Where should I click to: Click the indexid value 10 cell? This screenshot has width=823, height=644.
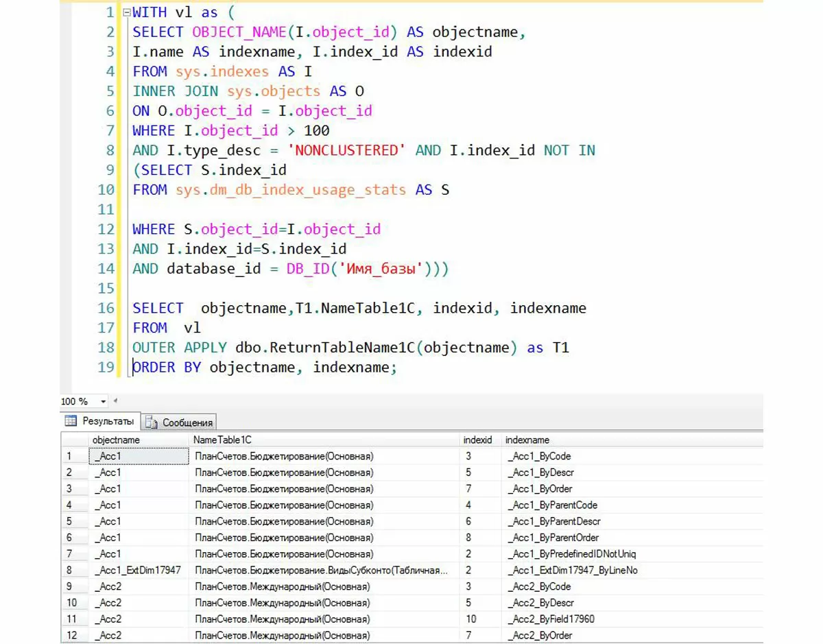480,619
